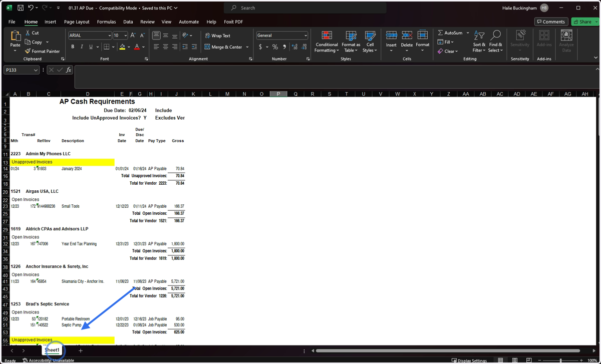Viewport: 601px width, 364px height.
Task: Open Find & Select
Action: coord(495,42)
